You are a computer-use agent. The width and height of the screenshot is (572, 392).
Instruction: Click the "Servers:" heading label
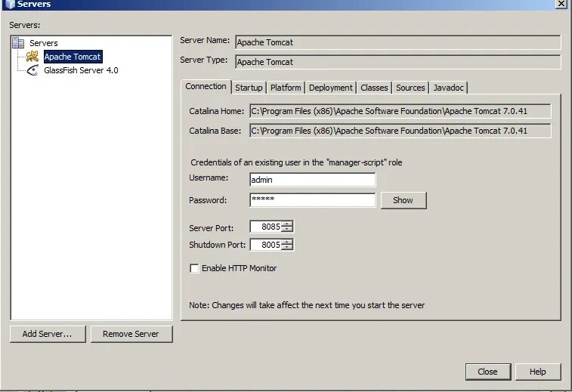point(25,25)
